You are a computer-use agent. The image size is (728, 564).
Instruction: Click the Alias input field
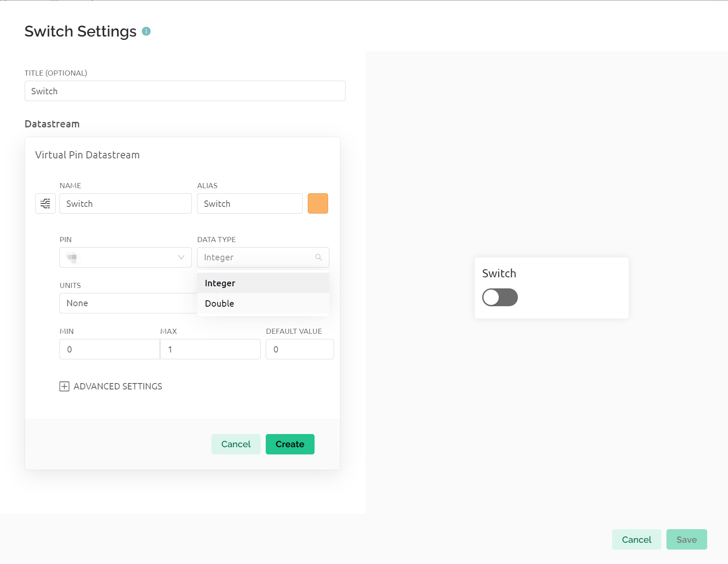[x=250, y=203]
